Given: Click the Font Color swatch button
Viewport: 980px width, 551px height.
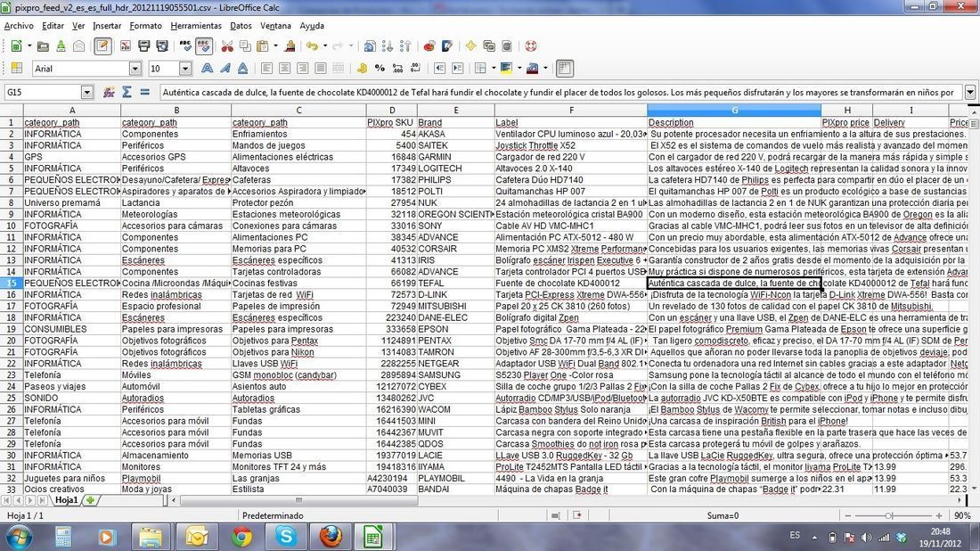Looking at the screenshot, I should [532, 68].
